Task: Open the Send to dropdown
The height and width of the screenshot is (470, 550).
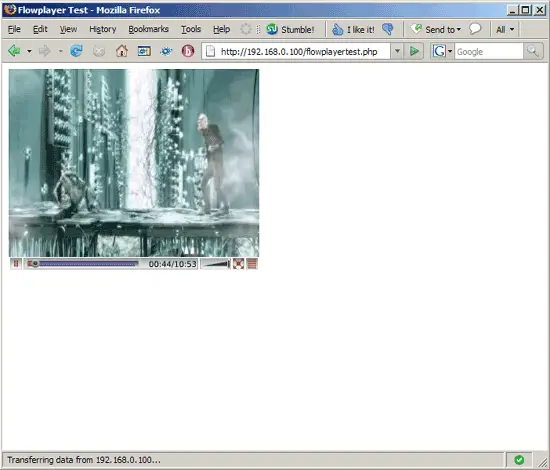Action: pyautogui.click(x=436, y=29)
